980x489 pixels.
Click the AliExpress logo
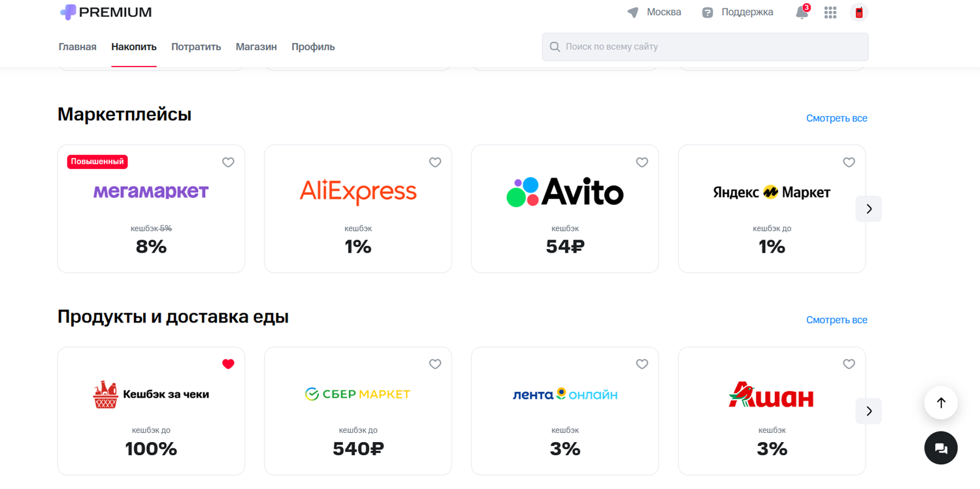tap(358, 191)
